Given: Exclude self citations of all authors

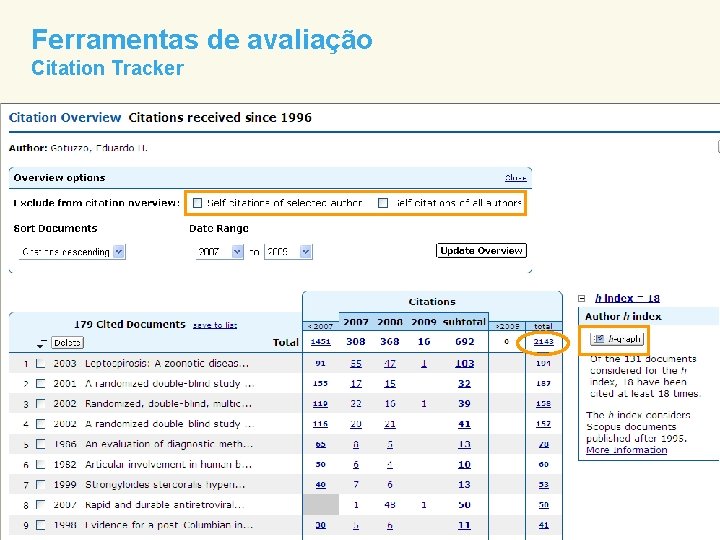Looking at the screenshot, I should click(383, 203).
